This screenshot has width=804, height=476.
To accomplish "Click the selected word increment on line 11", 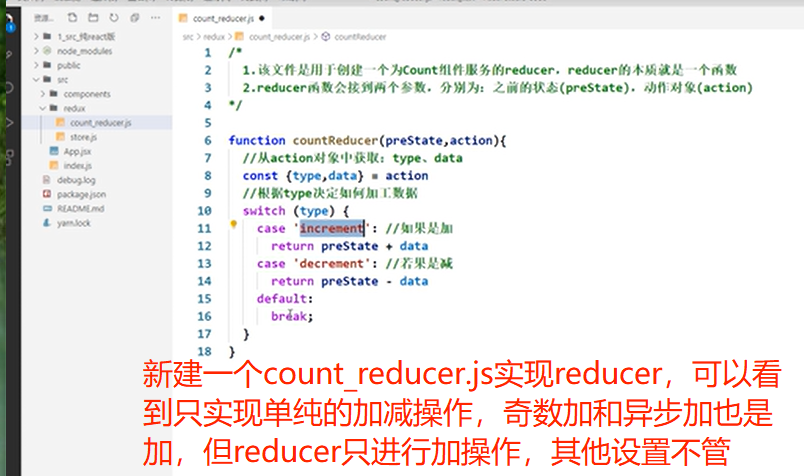I will pos(332,228).
